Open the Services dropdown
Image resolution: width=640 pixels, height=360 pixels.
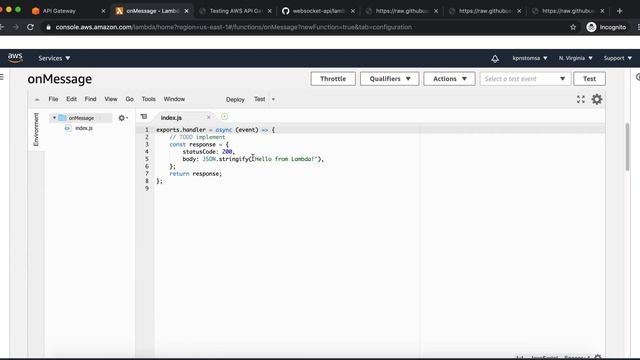coord(54,58)
